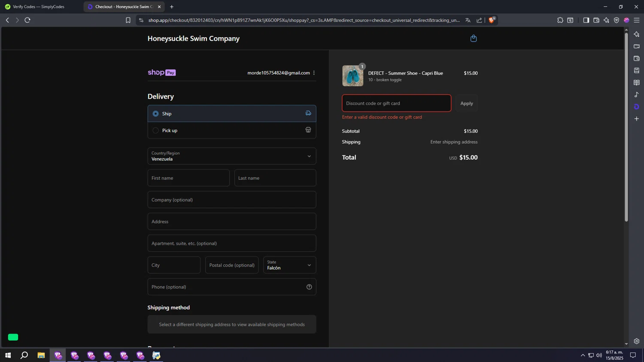The height and width of the screenshot is (362, 644).
Task: Open the Wallet icon in the sidebar
Action: [637, 58]
